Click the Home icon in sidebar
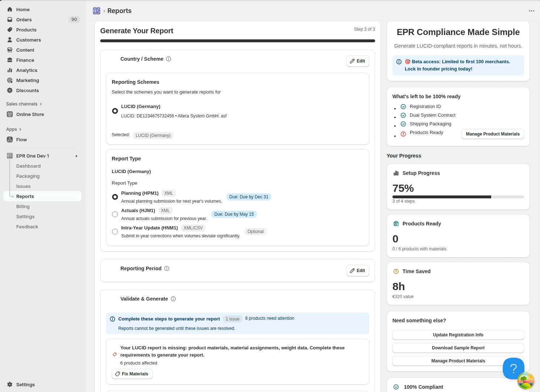540x392 pixels. (10, 9)
